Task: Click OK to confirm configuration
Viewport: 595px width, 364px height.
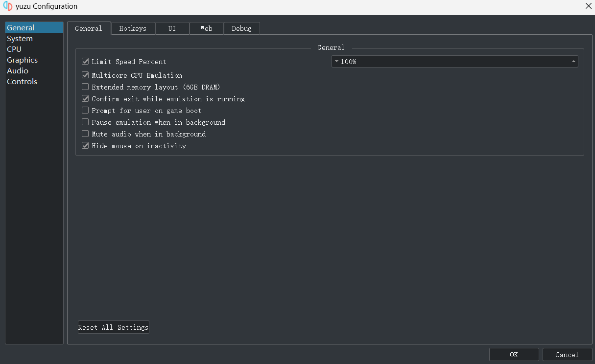Action: 514,355
